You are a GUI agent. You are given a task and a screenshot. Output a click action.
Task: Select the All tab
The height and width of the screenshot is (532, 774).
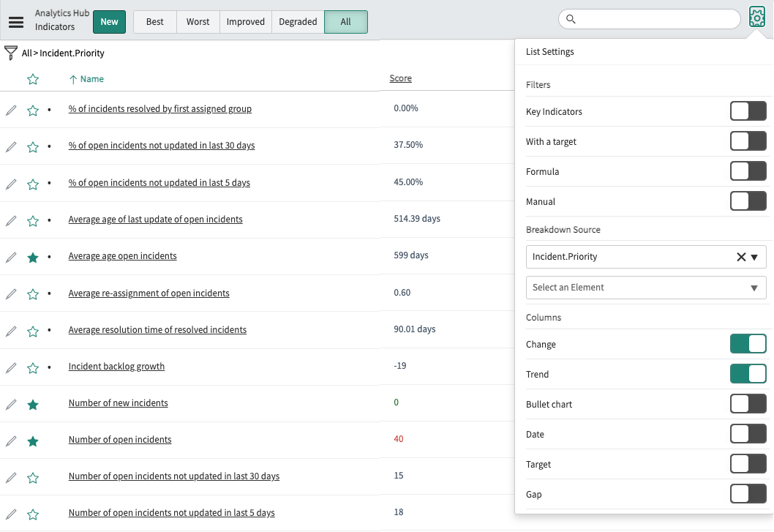[x=345, y=22]
